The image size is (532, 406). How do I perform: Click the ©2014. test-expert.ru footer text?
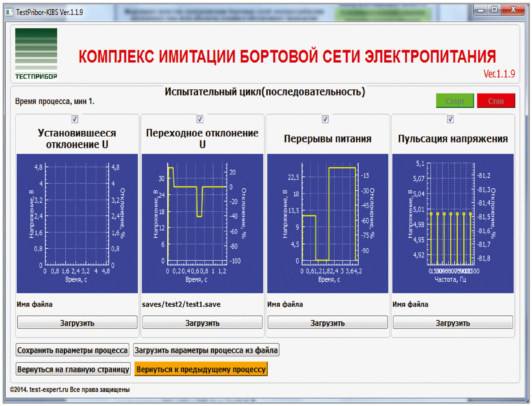(70, 389)
